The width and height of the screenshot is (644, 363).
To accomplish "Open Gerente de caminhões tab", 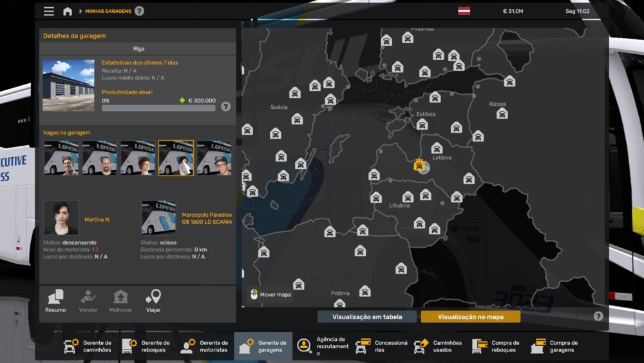I will (88, 346).
